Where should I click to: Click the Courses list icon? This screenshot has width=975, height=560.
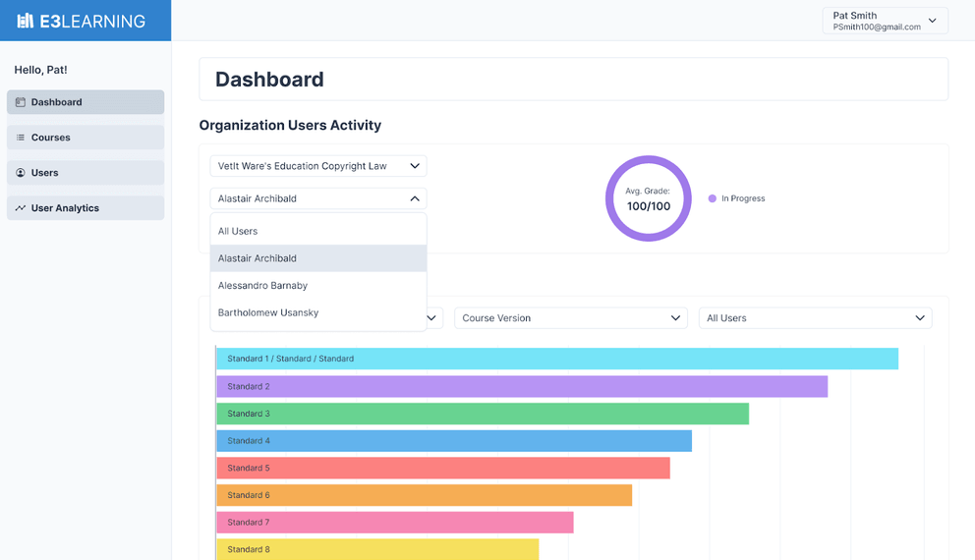coord(21,138)
